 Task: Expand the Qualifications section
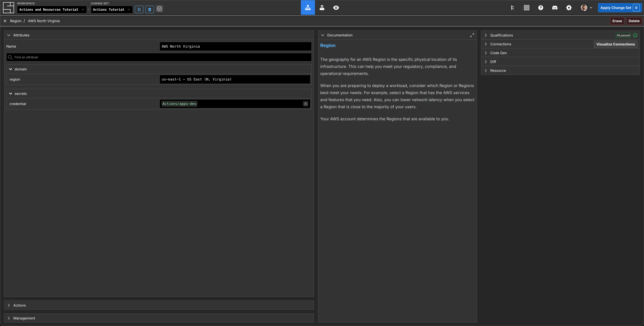pyautogui.click(x=486, y=35)
